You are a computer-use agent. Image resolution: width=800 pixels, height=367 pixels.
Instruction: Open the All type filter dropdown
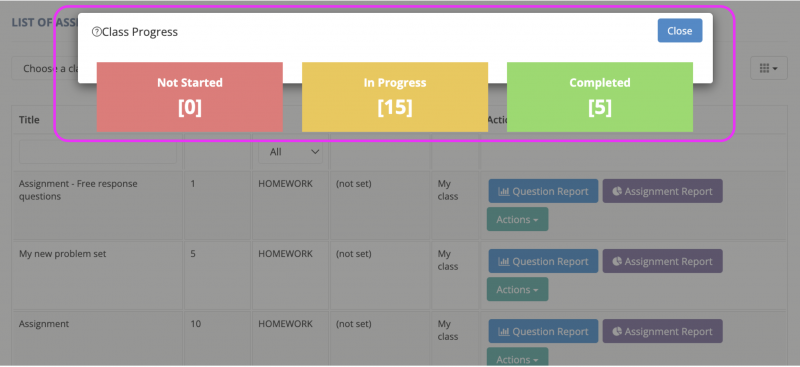tap(290, 152)
